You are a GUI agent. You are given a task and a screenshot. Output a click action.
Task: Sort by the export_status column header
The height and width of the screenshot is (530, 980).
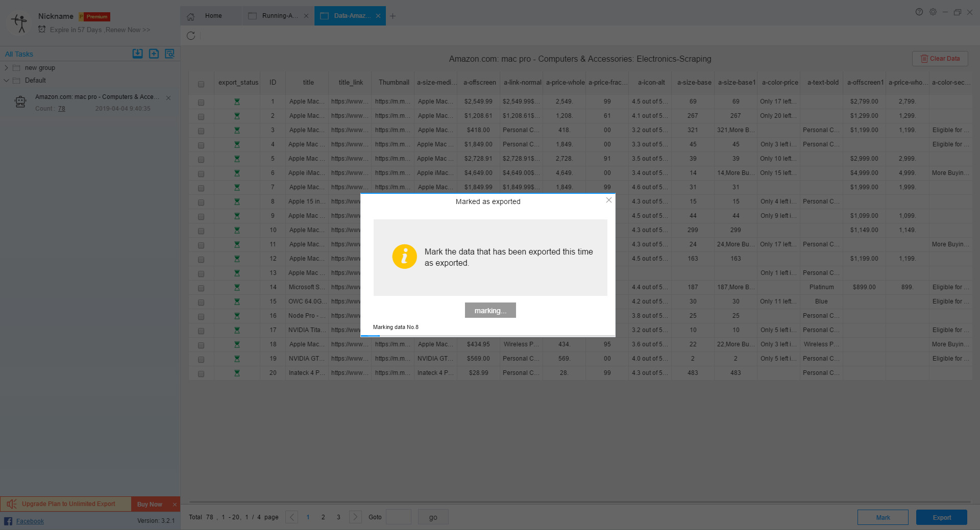pyautogui.click(x=238, y=82)
